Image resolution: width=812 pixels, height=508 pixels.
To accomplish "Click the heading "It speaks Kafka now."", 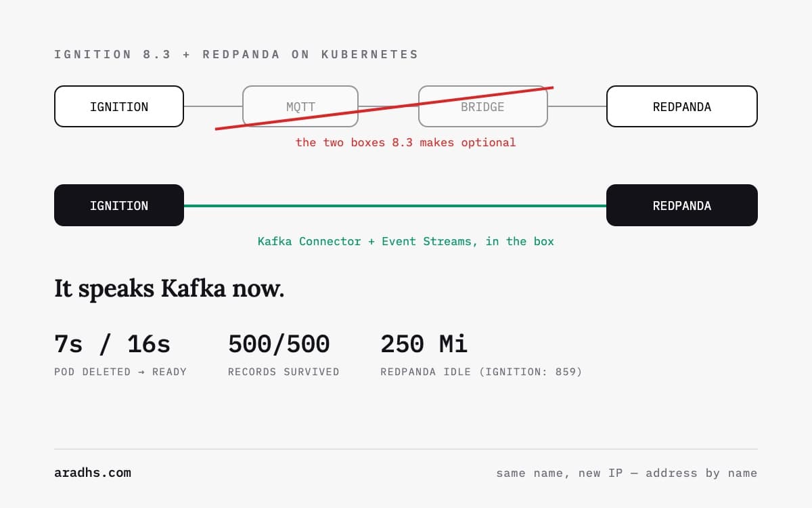I will pos(169,289).
